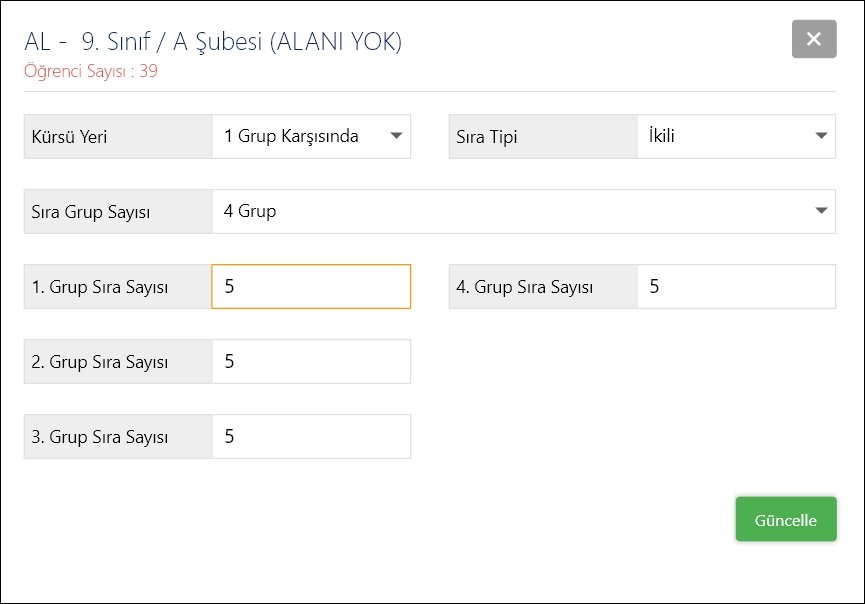Expand the 'İkili' desk type selector
Screen dimensions: 865x604
click(x=725, y=136)
